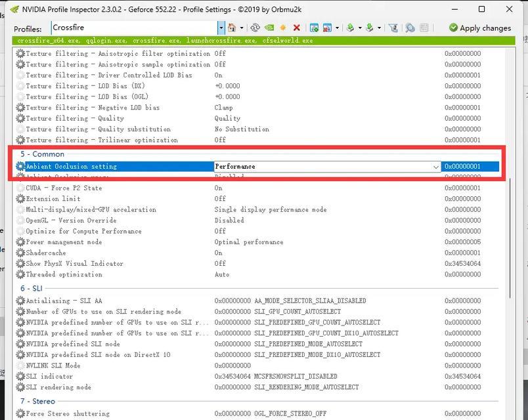Click the gear icon beside Force Stereo shuttering
The height and width of the screenshot is (420, 528).
click(x=20, y=413)
